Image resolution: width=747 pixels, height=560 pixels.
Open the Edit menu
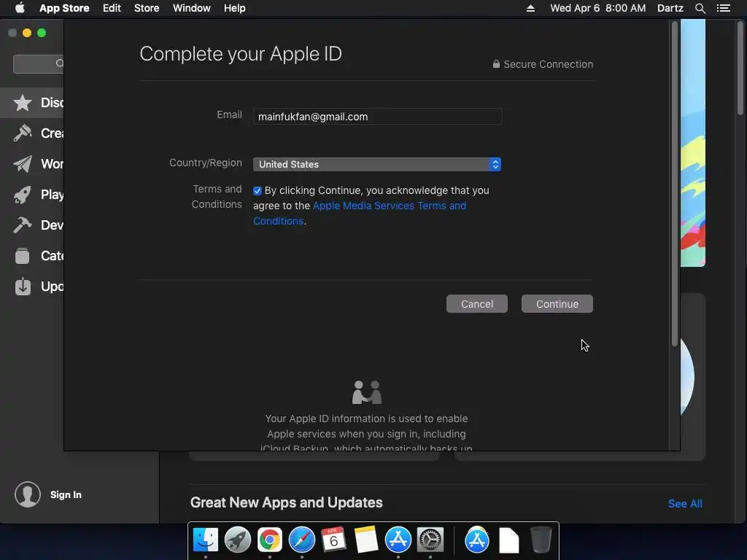point(112,8)
